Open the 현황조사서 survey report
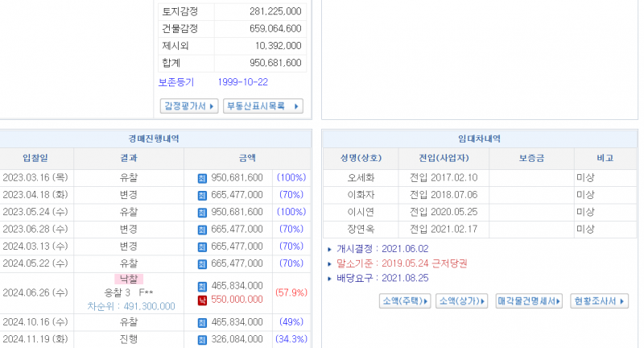 coord(598,301)
